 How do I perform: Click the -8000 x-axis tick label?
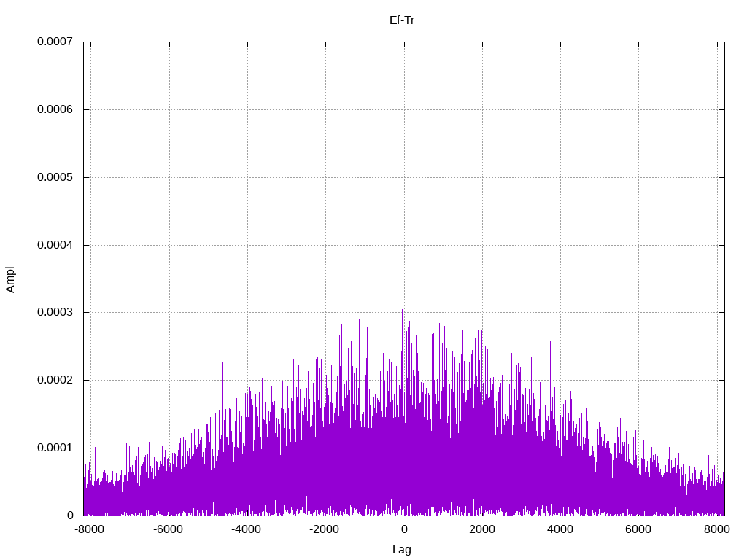90,529
